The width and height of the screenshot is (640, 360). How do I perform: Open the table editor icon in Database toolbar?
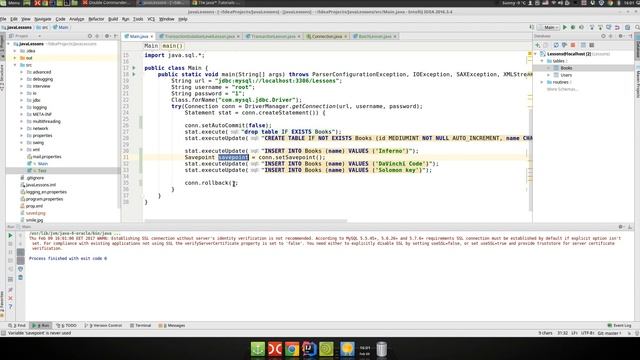tap(583, 45)
